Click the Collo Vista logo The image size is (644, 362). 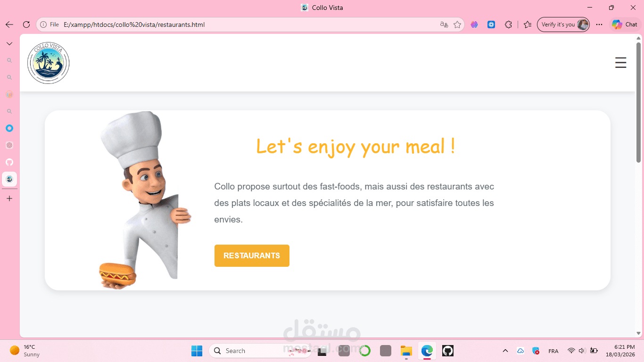[x=49, y=63]
